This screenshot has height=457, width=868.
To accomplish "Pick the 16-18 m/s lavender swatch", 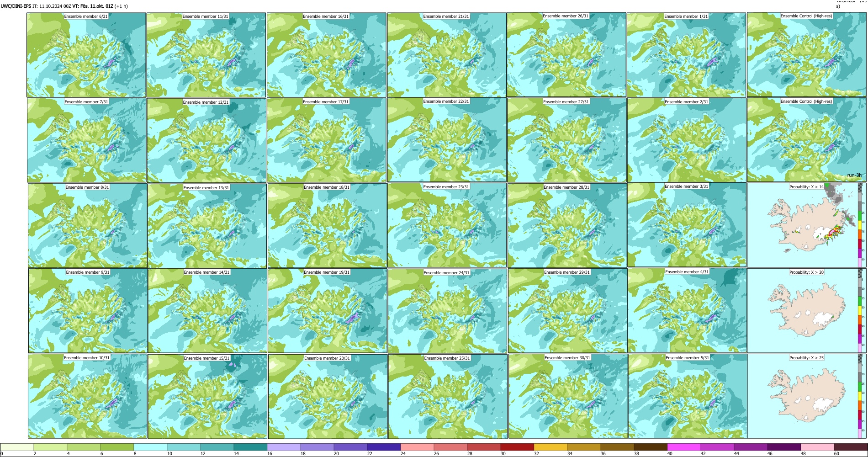I will coord(284,447).
